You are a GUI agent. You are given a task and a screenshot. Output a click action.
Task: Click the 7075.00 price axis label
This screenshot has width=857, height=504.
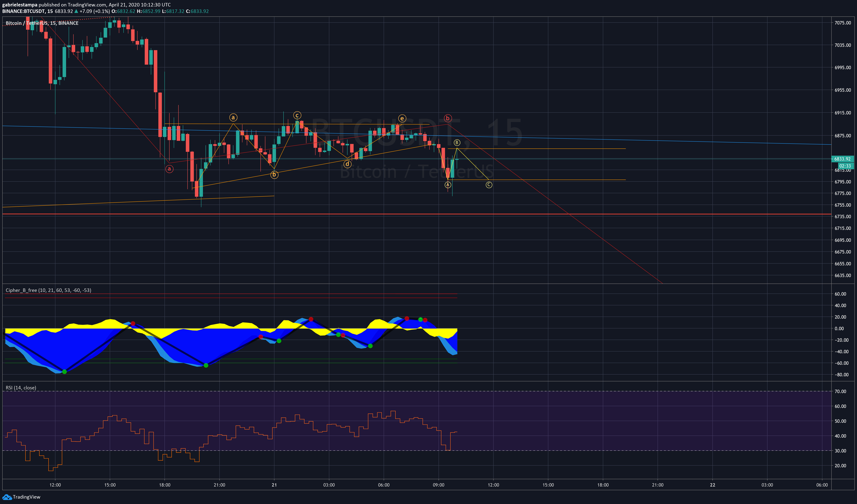(843, 23)
